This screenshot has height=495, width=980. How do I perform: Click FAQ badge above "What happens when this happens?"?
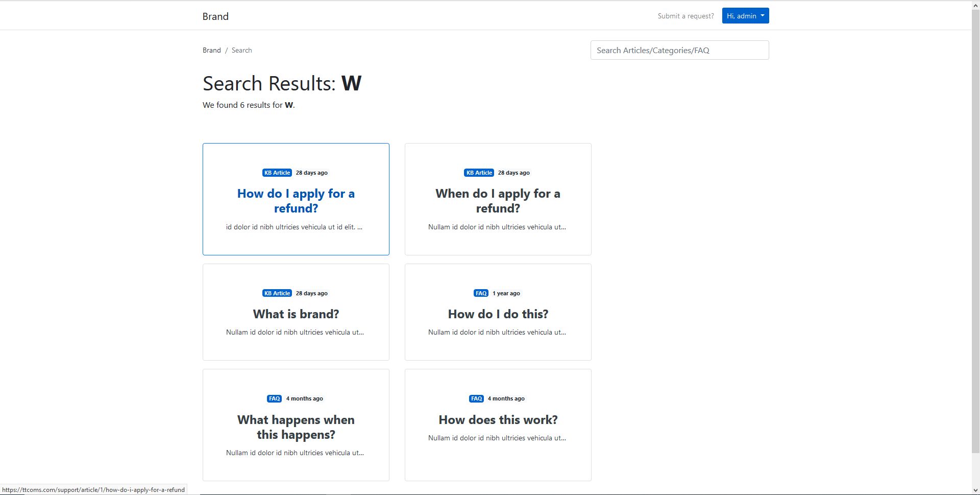click(274, 398)
